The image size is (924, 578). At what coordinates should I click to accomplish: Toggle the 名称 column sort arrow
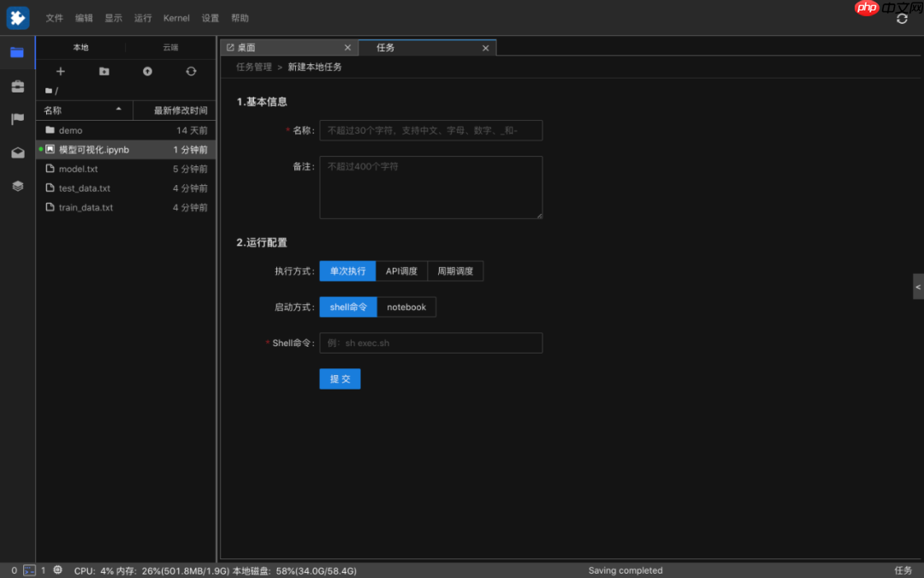pos(119,110)
